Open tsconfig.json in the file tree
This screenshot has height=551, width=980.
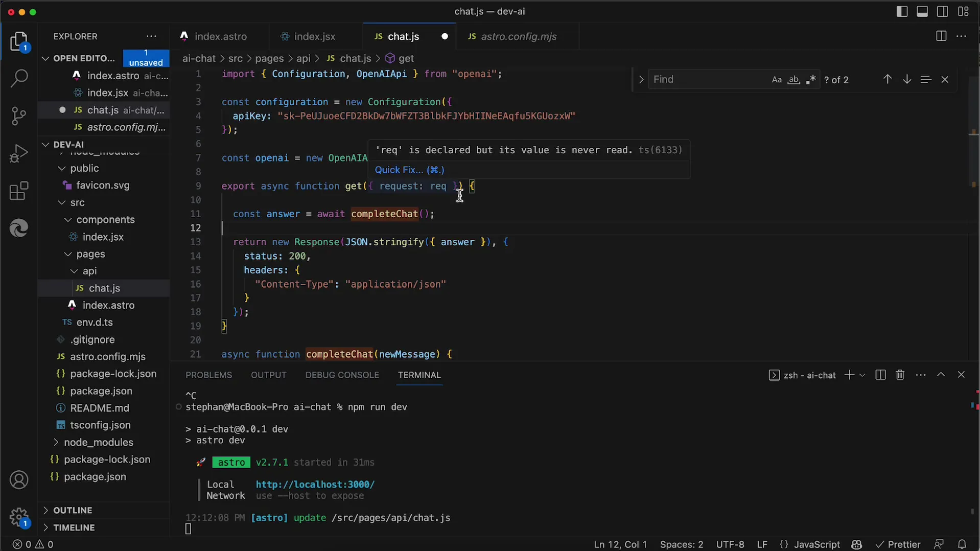tap(100, 425)
